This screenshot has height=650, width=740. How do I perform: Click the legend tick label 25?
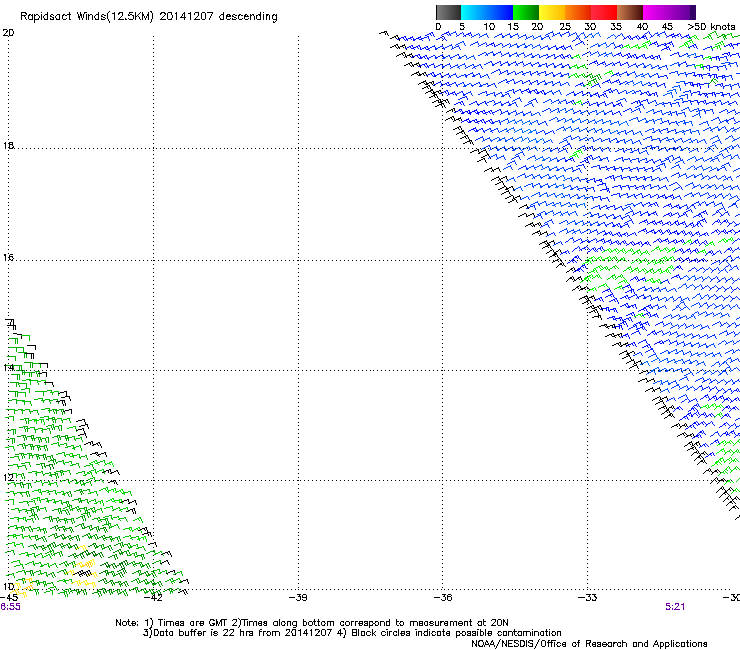(564, 26)
